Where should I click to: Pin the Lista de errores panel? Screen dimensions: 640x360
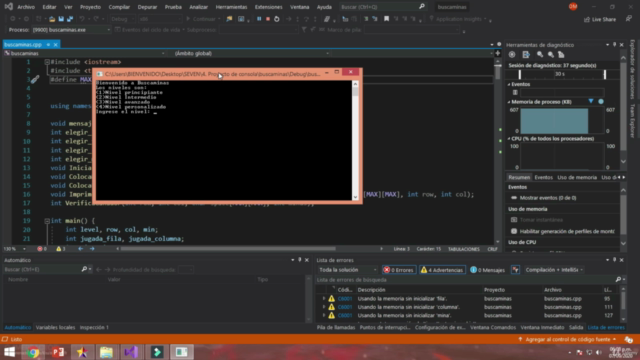[614, 260]
